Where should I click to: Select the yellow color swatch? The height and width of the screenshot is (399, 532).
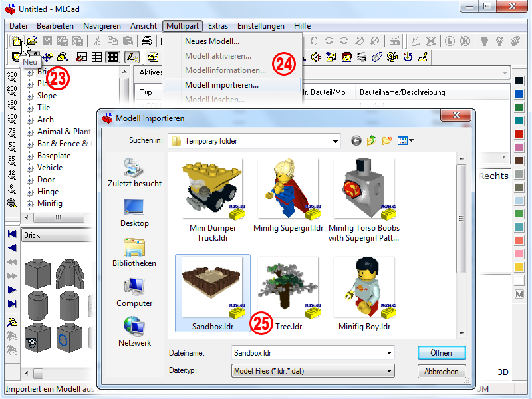pyautogui.click(x=519, y=267)
